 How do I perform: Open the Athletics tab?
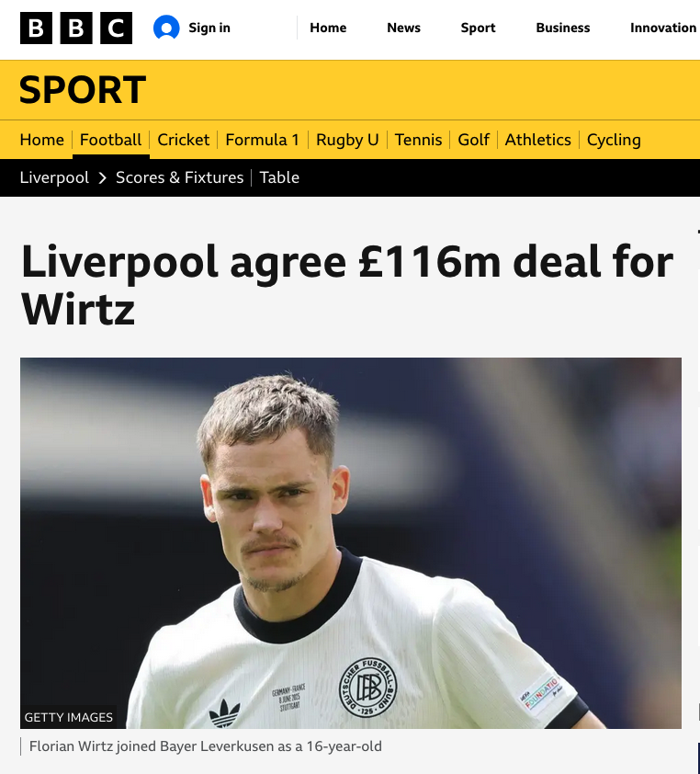pyautogui.click(x=537, y=140)
